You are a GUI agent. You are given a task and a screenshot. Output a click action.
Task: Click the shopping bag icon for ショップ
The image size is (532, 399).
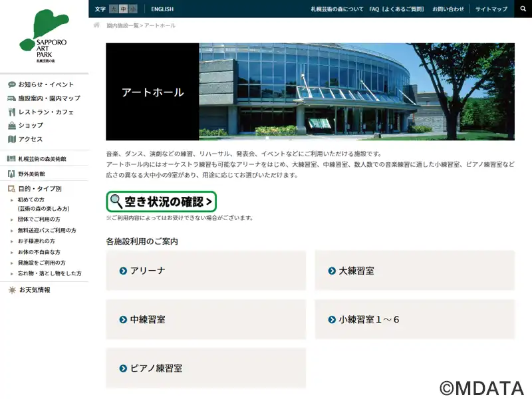11,126
